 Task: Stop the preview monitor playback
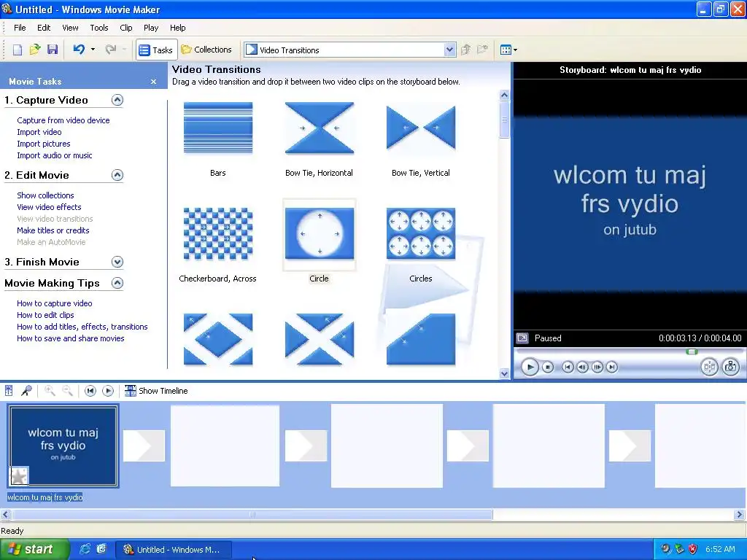pyautogui.click(x=548, y=367)
